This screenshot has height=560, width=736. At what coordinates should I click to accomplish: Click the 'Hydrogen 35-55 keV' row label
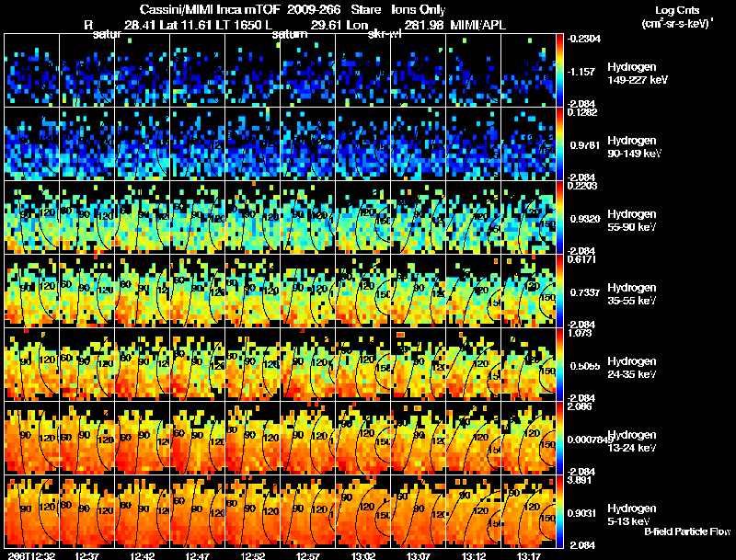pos(632,294)
